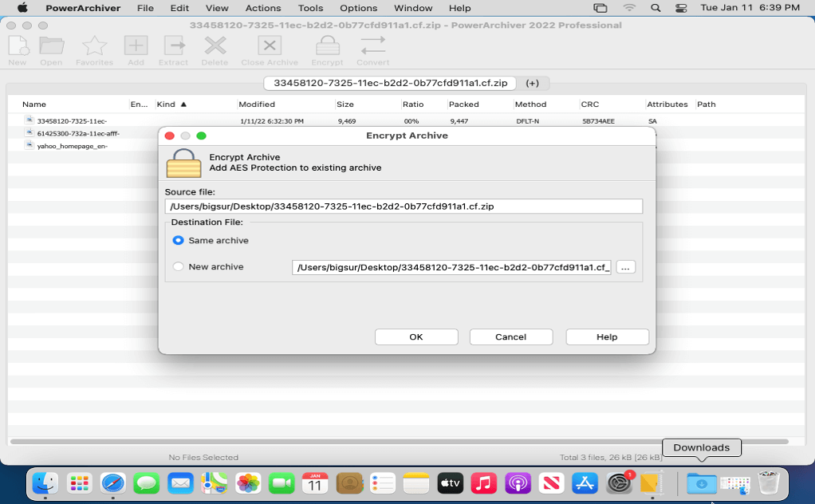Click the Close Archive toolbar icon
Viewport: 815px width, 504px height.
tap(270, 49)
